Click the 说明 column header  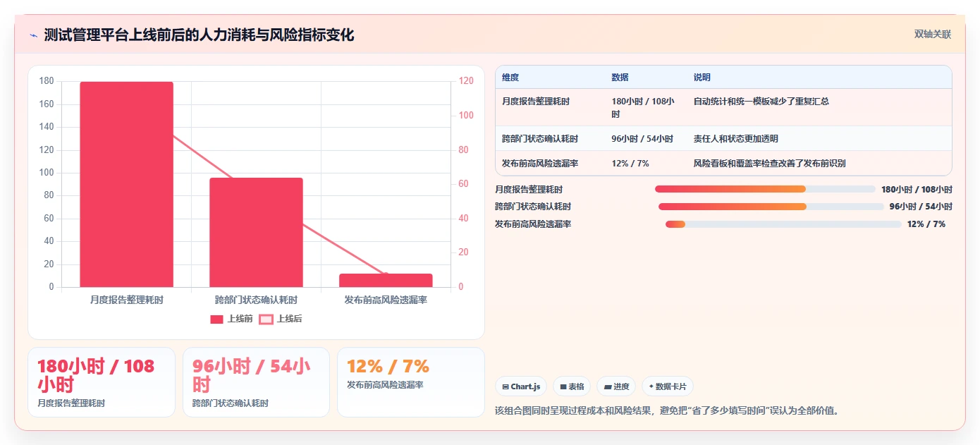coord(702,78)
